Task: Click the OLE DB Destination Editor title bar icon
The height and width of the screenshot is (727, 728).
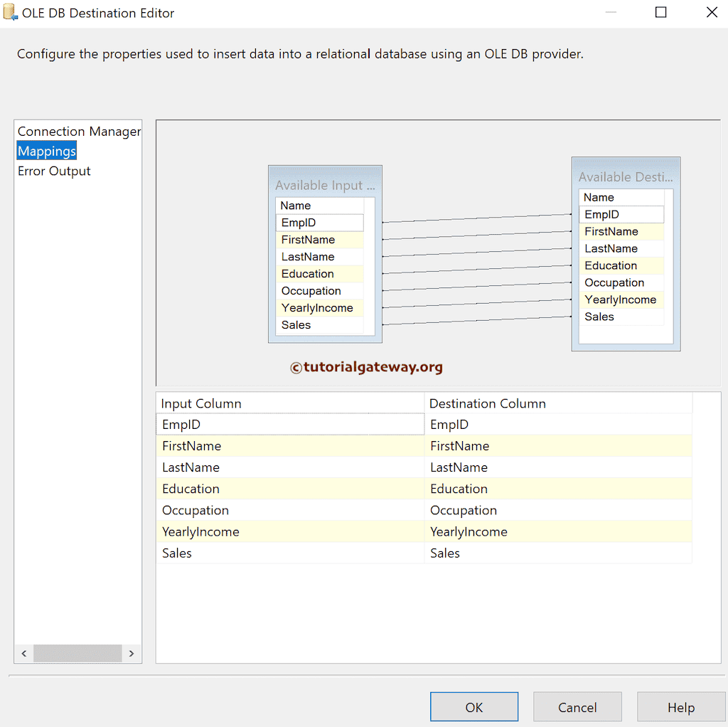Action: click(10, 12)
